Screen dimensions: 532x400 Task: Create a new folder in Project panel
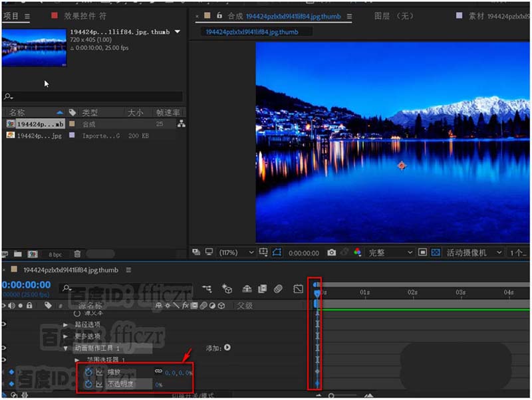[18, 254]
